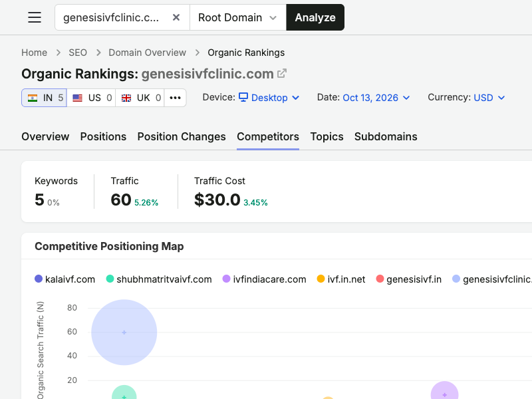The image size is (532, 399).
Task: Toggle ivf.in.net legend item
Action: click(341, 279)
